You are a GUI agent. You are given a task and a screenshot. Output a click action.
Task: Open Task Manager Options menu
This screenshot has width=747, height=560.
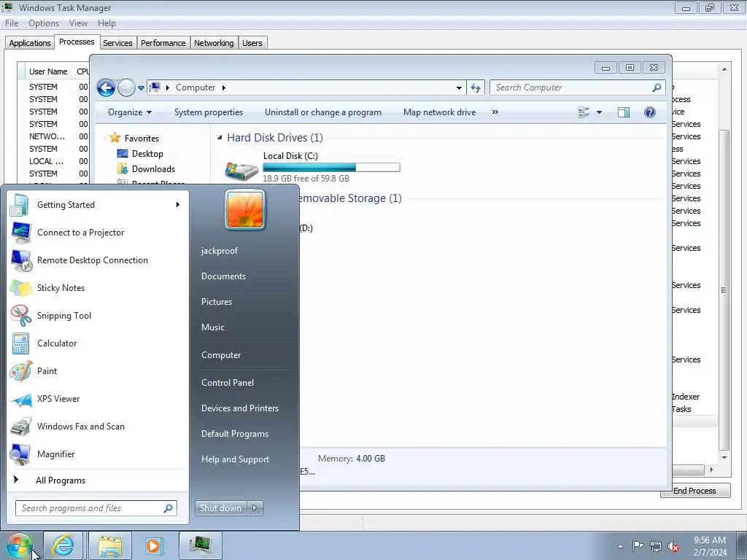tap(44, 23)
